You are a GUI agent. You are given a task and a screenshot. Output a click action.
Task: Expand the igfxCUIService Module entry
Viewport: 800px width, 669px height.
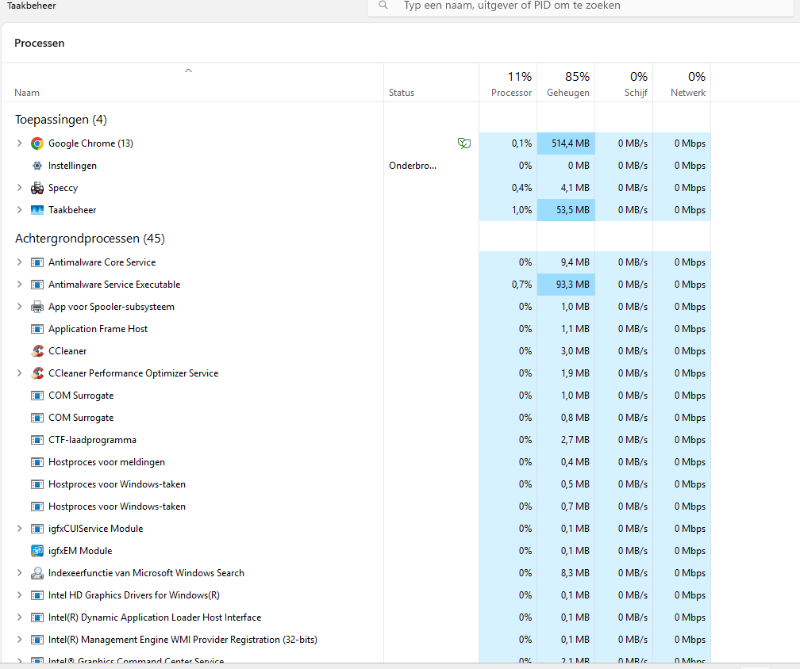point(19,529)
